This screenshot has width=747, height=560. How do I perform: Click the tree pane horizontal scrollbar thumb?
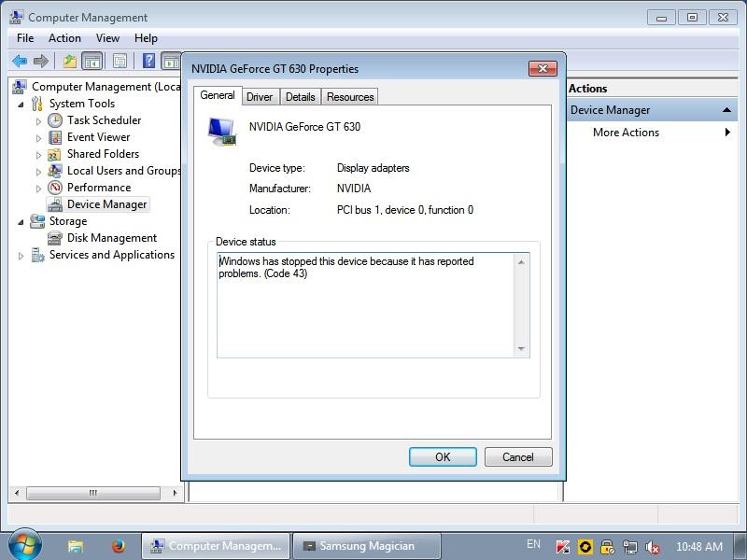click(93, 493)
